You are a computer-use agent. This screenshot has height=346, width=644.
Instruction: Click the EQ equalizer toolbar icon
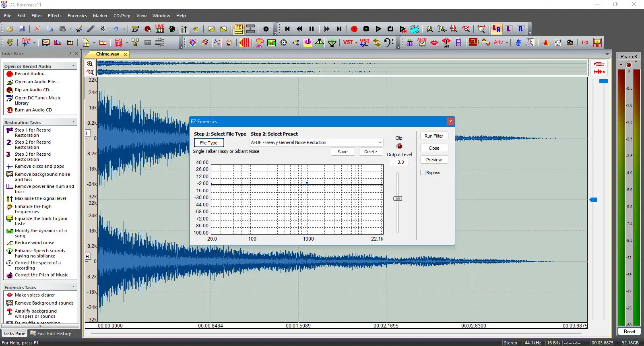coord(118,42)
